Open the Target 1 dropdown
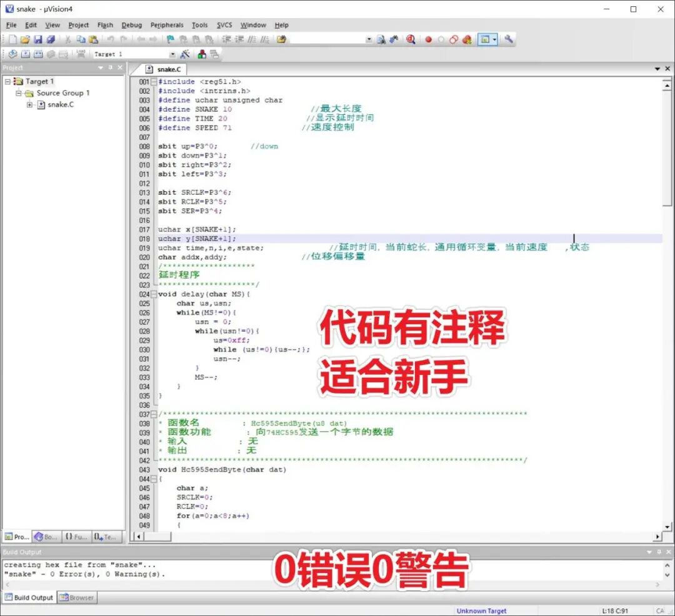 coord(172,54)
